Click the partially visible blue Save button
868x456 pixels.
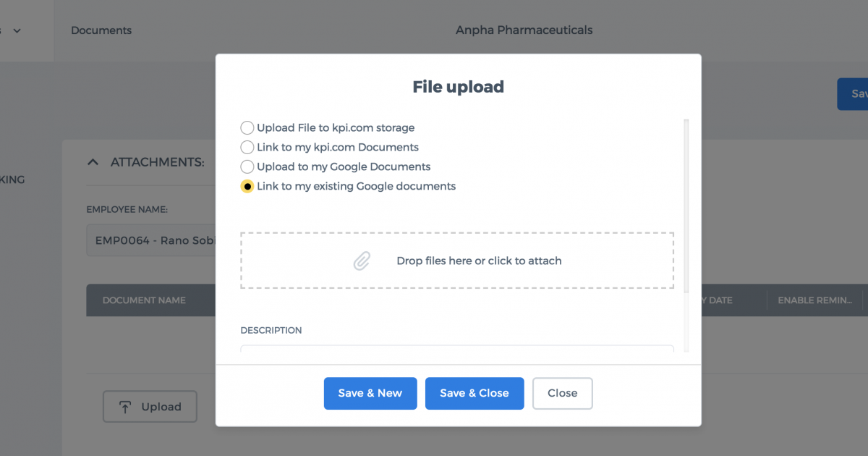coord(853,94)
